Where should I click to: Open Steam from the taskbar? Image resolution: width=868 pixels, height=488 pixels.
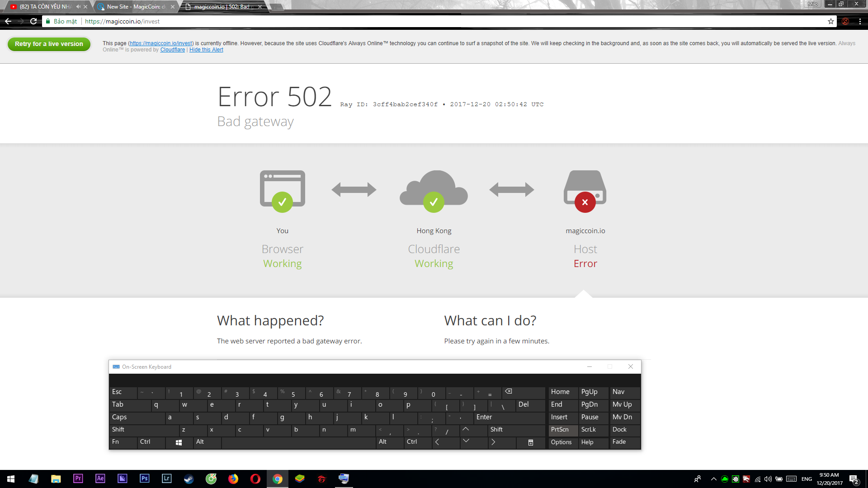(189, 479)
